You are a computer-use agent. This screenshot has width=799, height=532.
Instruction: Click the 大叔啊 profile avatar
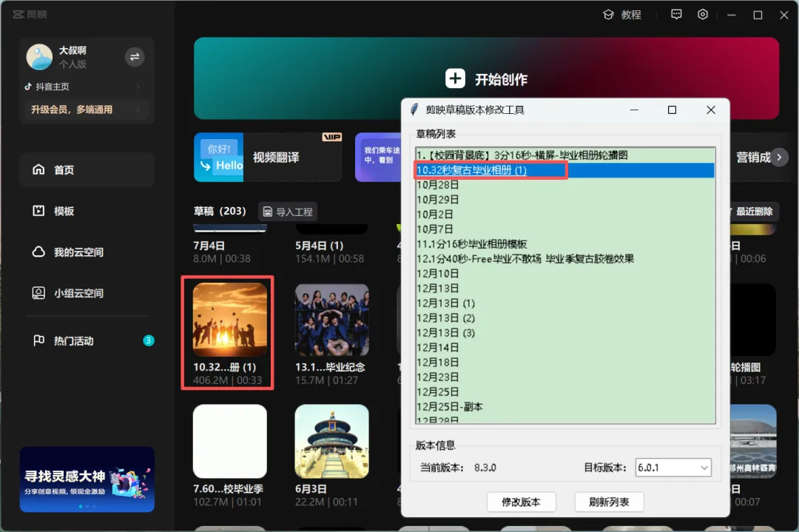point(39,56)
